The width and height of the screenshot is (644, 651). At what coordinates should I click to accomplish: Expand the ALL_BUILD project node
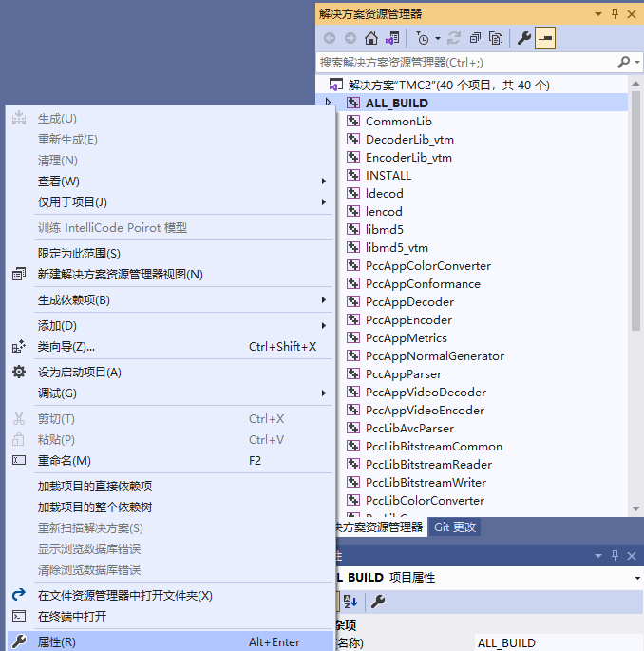tap(328, 102)
